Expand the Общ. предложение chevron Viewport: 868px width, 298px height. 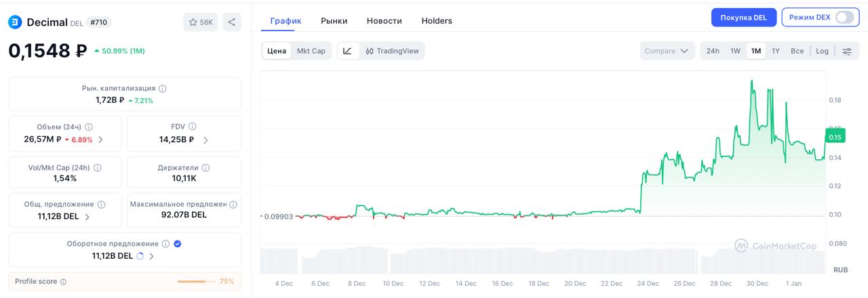tap(87, 217)
